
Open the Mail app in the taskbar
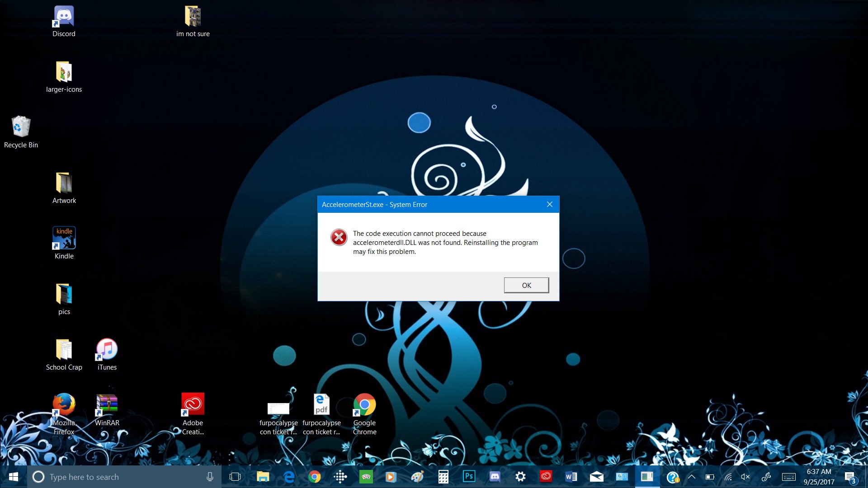(596, 477)
